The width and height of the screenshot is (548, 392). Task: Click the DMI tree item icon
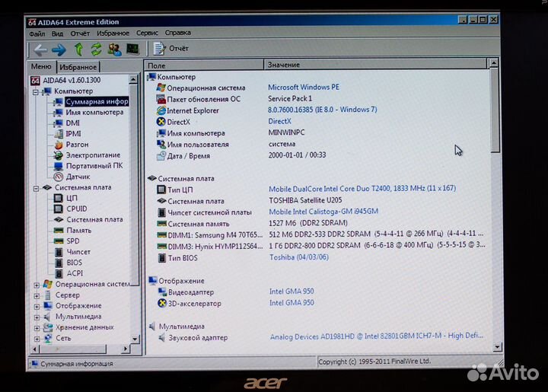click(x=59, y=123)
